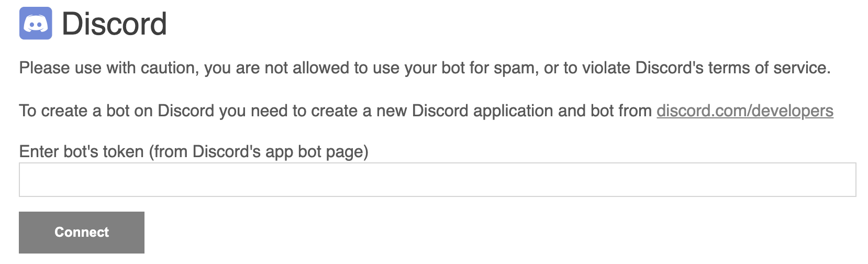Viewport: 868px width, 264px height.
Task: Submit the bot token using Connect
Action: tap(82, 232)
